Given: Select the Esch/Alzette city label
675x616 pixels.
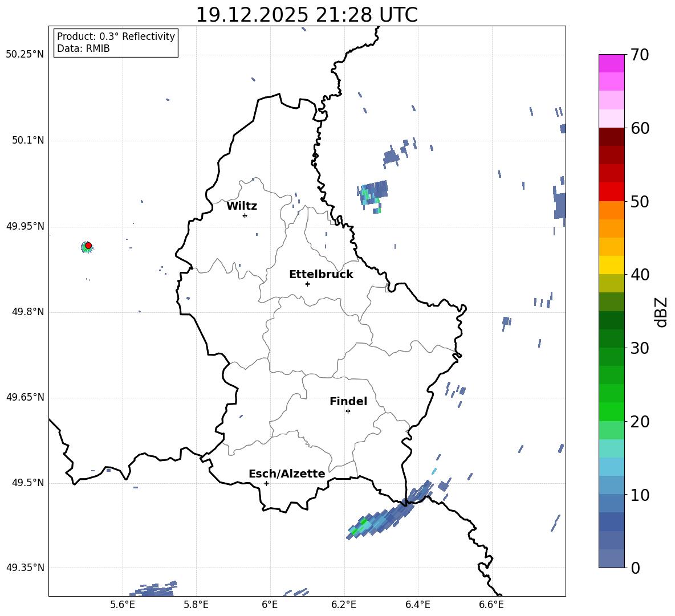Looking at the screenshot, I should [287, 474].
